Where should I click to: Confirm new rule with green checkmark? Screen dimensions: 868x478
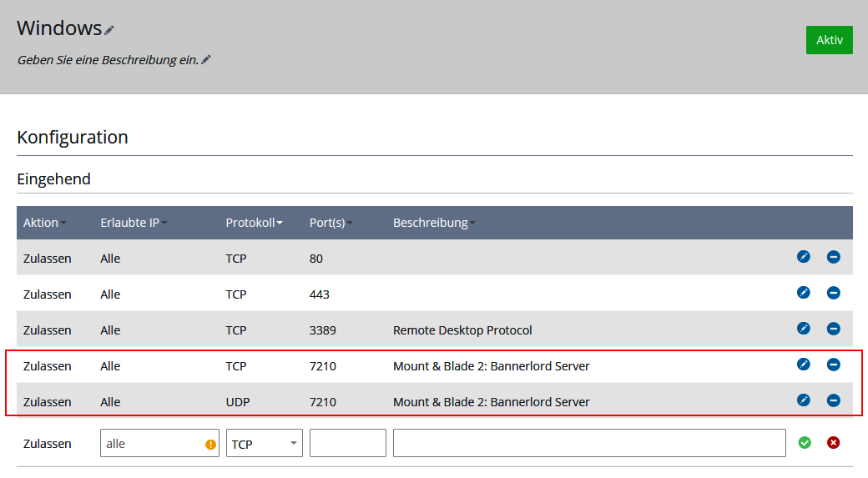pos(805,443)
